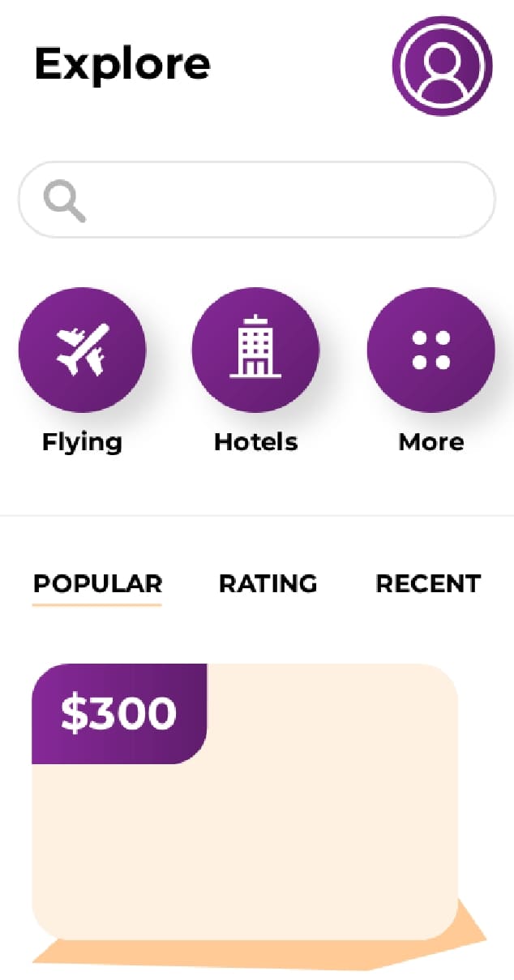This screenshot has width=514, height=980.
Task: Switch to the POPULAR tab
Action: pos(97,583)
